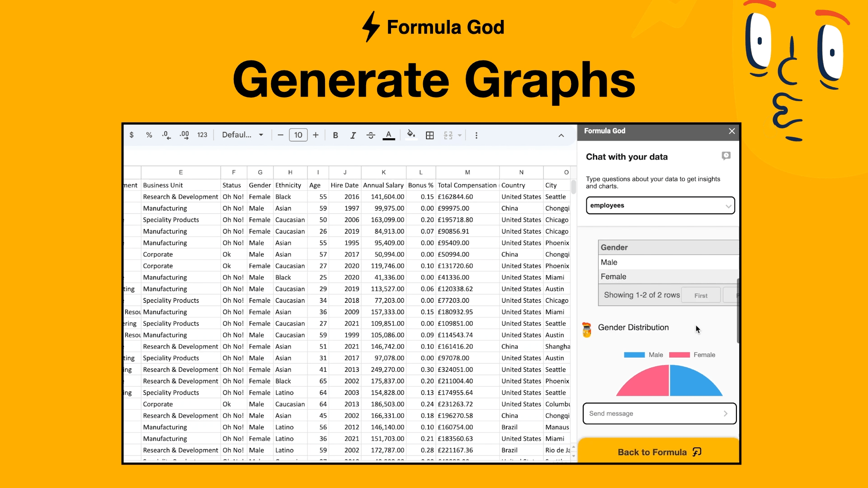Click the send message arrow icon
The height and width of the screenshot is (488, 868).
pos(726,413)
